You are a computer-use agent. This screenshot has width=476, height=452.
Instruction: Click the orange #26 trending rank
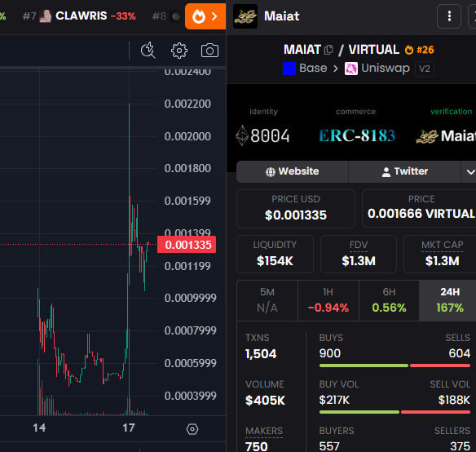coord(420,50)
